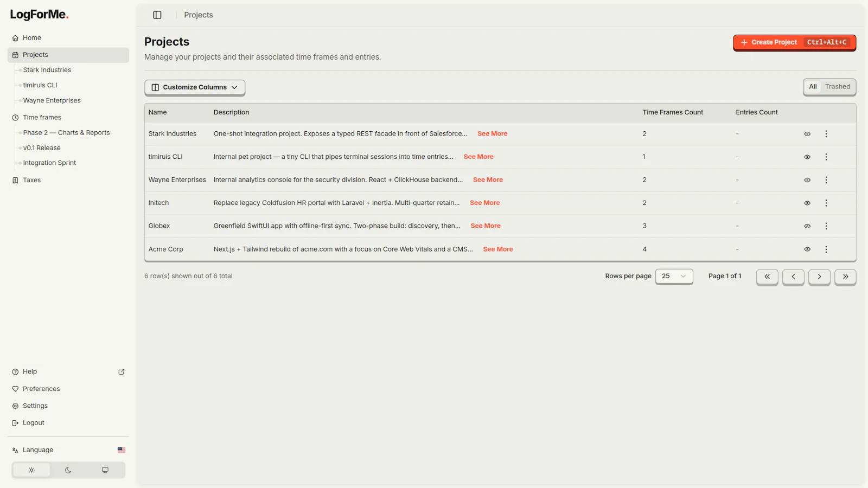
Task: View Wayne Enterprises project eye icon
Action: click(x=807, y=180)
